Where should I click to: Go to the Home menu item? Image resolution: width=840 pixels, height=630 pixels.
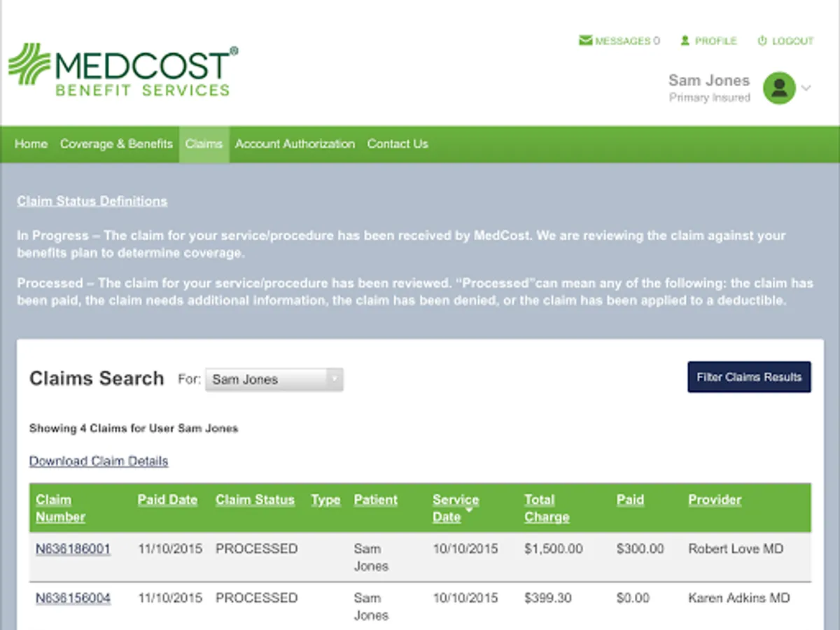point(31,144)
